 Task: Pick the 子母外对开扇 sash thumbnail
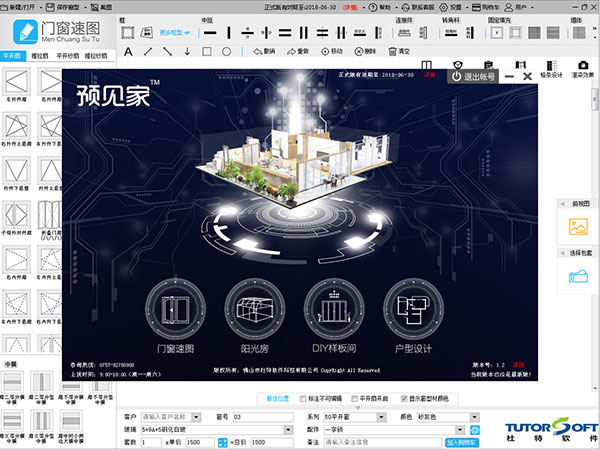[x=16, y=215]
